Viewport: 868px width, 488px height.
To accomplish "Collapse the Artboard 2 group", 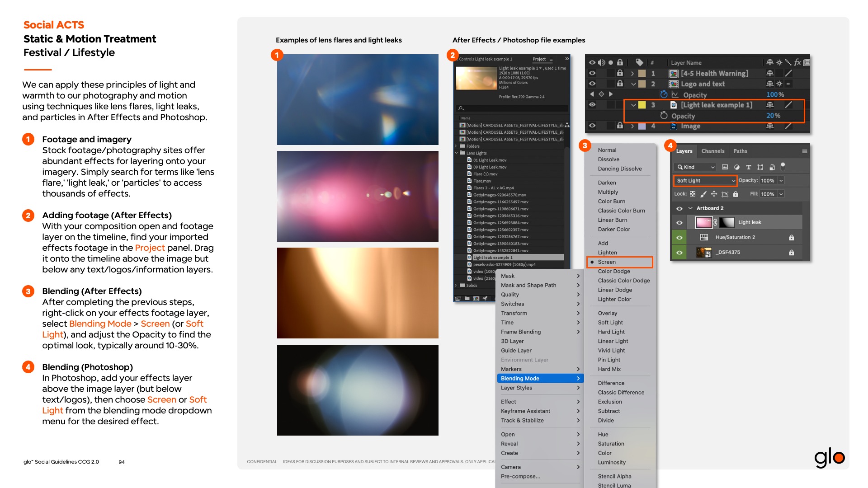I will click(690, 208).
